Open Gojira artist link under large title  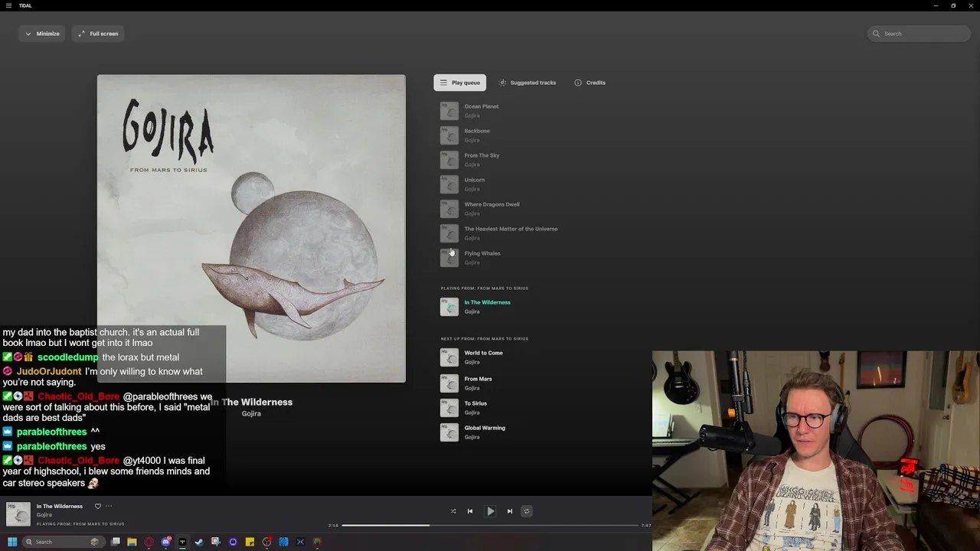coord(251,414)
